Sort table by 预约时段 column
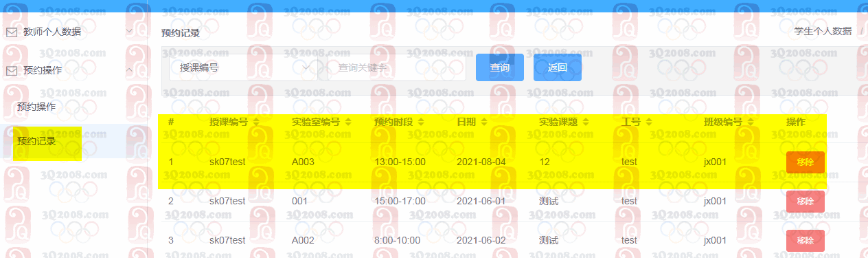 coord(420,122)
